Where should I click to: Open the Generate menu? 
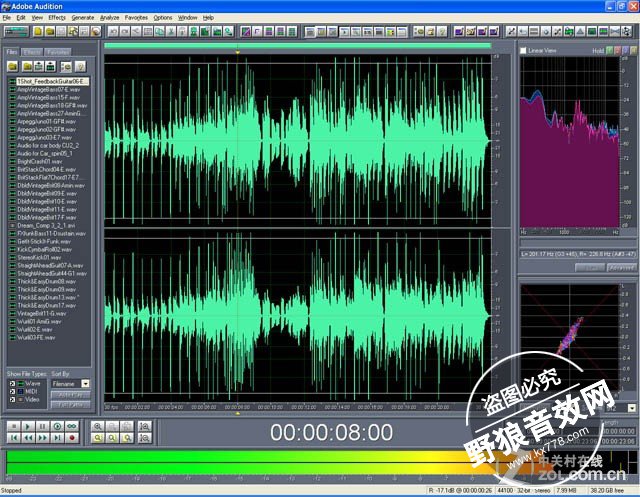pos(83,18)
